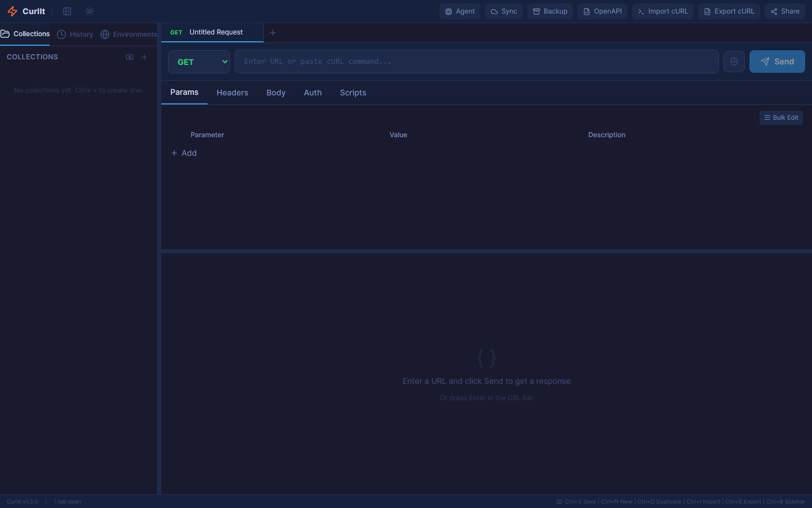Create a new collection with plus icon
Screen dimensions: 812x508
144,57
